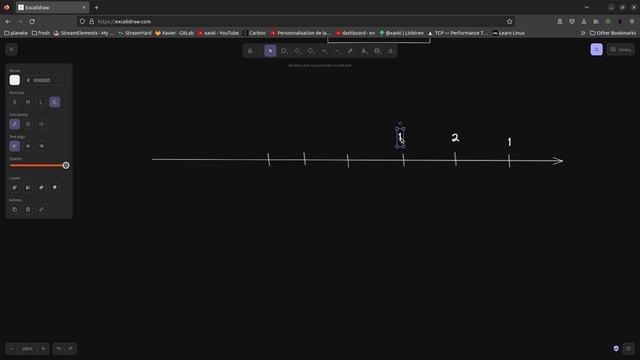Zoom in with the plus button
This screenshot has width=640, height=360.
pyautogui.click(x=43, y=349)
